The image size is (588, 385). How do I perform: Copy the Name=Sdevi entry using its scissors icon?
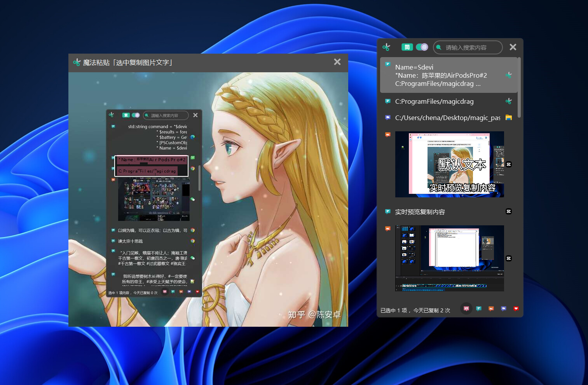click(x=509, y=75)
